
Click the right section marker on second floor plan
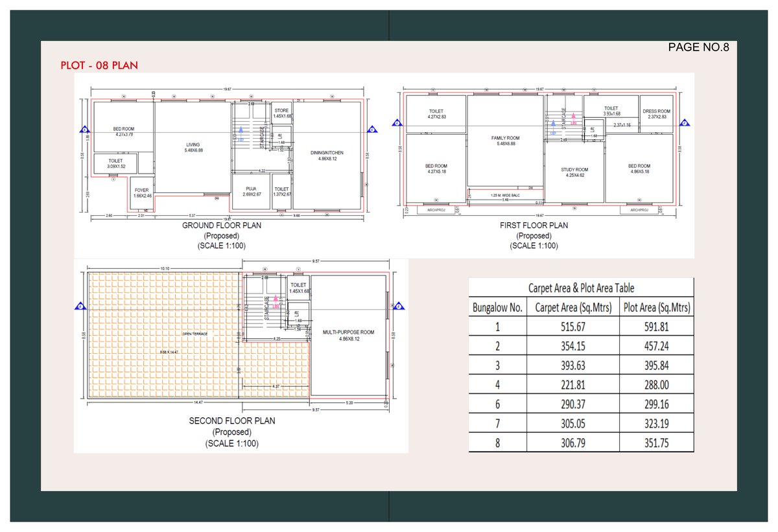pyautogui.click(x=397, y=306)
